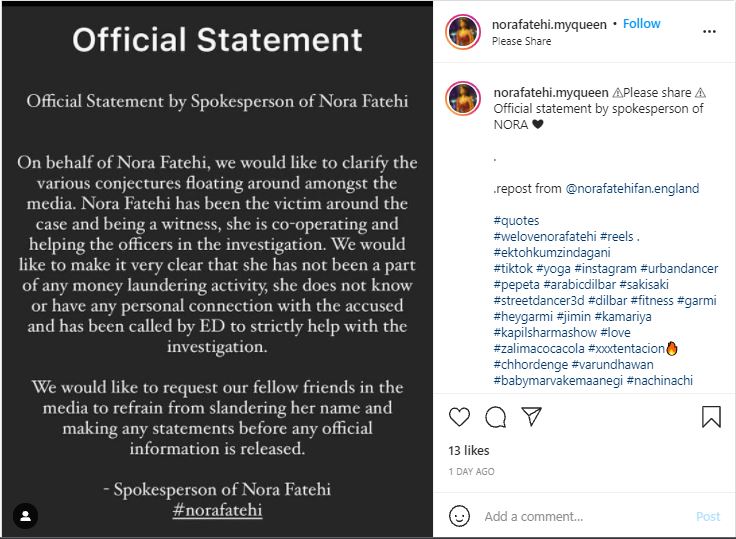
Task: Share post with paper plane icon
Action: [532, 416]
